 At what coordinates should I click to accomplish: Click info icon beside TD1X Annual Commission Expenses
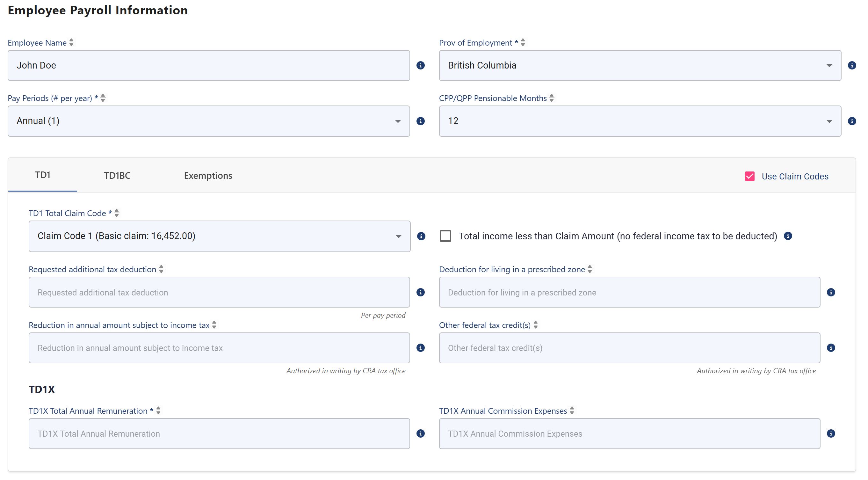point(831,433)
